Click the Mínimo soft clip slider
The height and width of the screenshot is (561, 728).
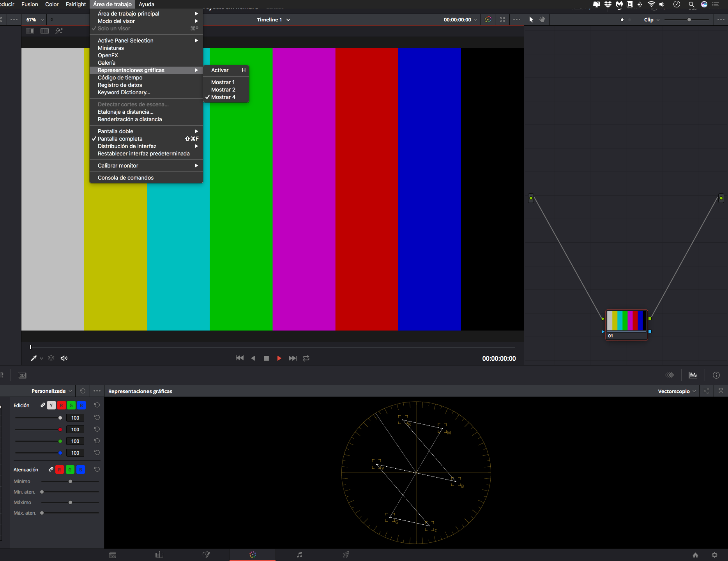click(70, 482)
